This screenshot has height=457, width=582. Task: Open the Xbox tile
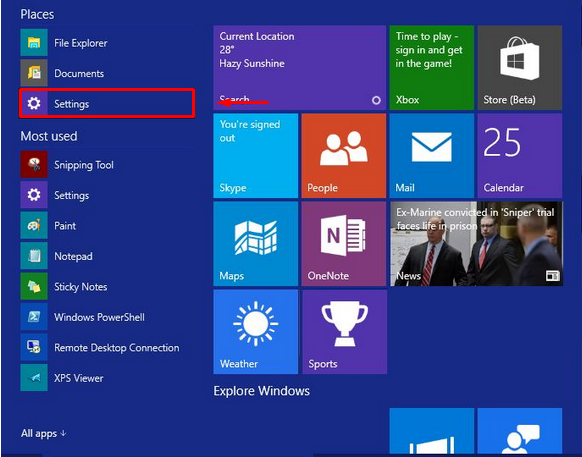(432, 68)
